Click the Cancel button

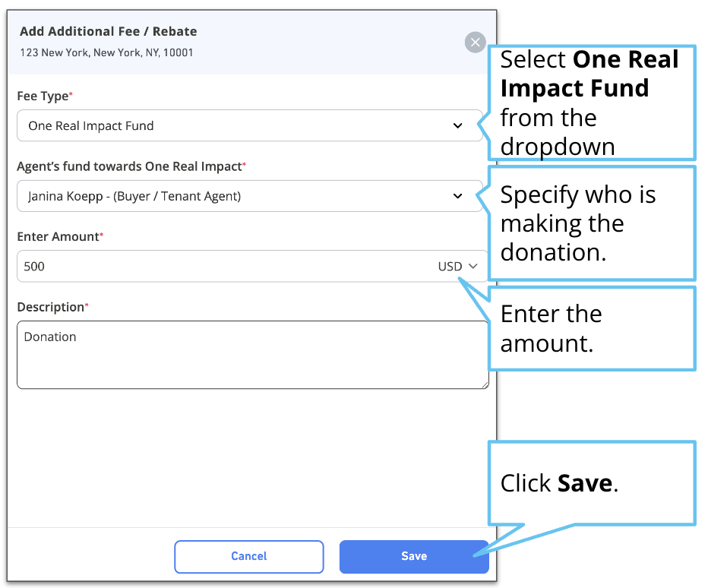pos(249,556)
